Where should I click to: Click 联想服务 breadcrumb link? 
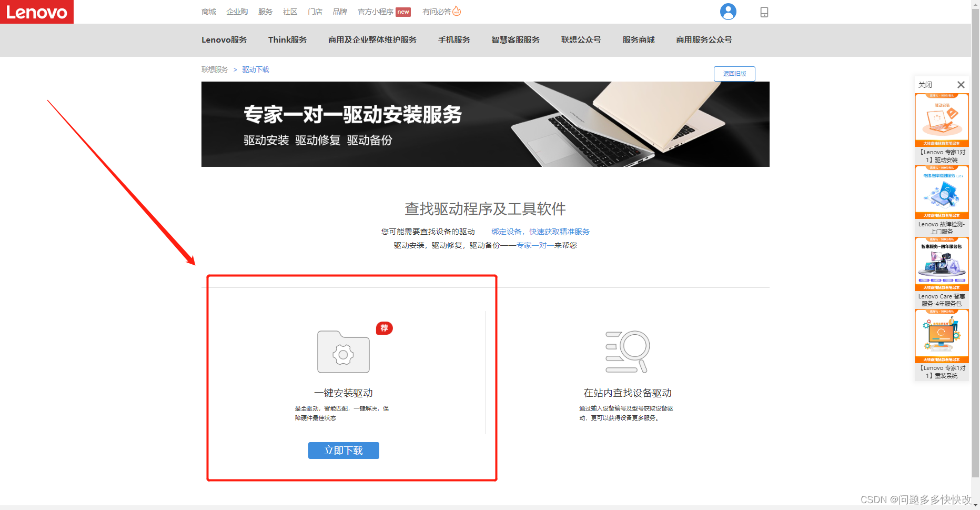tap(215, 69)
